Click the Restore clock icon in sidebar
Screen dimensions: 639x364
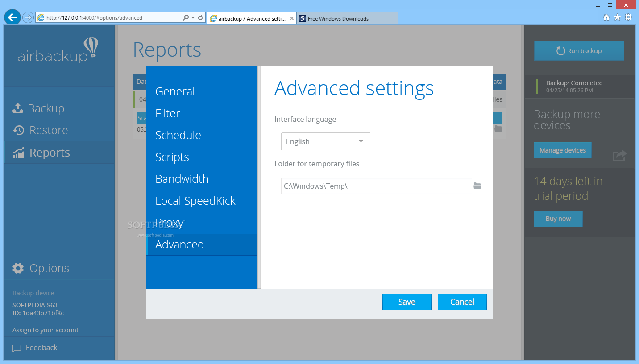(18, 130)
